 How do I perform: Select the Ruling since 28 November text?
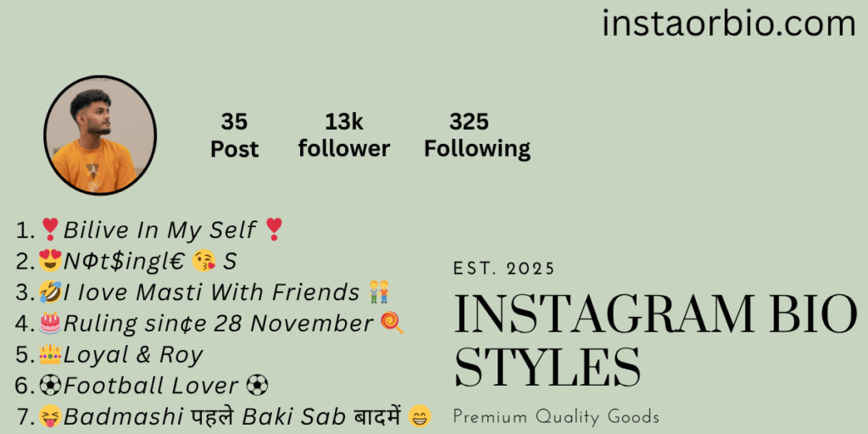[x=218, y=325]
